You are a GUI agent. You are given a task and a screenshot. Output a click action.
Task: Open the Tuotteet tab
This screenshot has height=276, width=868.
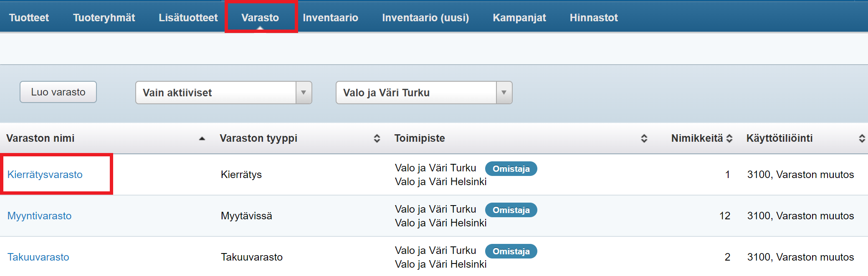click(29, 18)
